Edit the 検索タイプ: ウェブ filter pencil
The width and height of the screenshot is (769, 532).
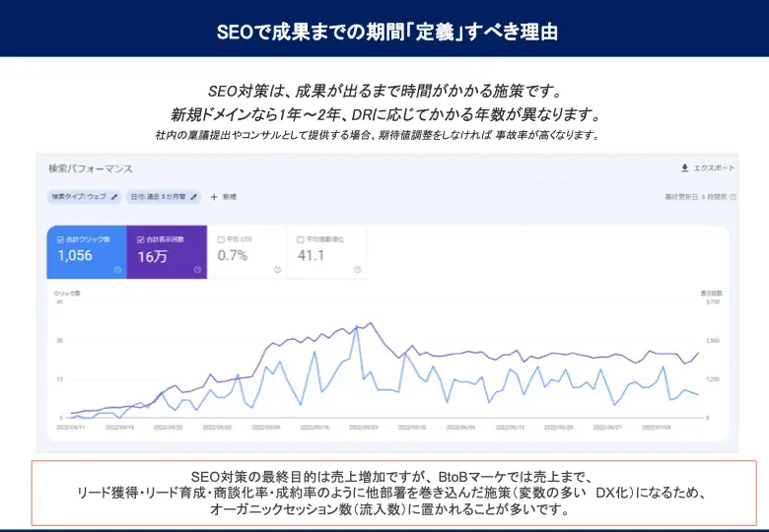[x=114, y=197]
